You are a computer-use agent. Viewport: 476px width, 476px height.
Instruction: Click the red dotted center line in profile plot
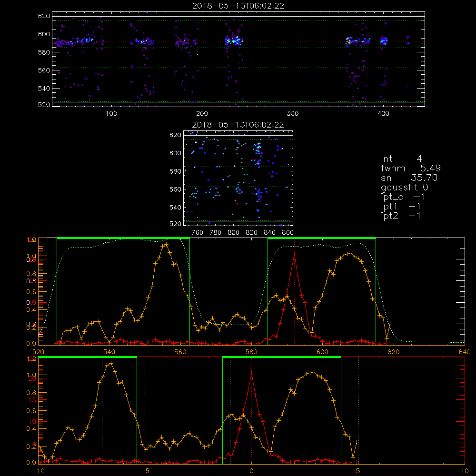tap(295, 292)
